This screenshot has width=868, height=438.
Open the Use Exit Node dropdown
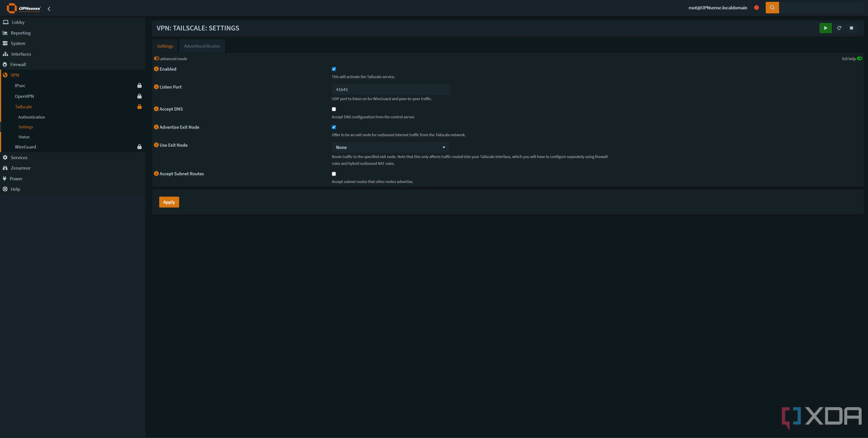[390, 147]
